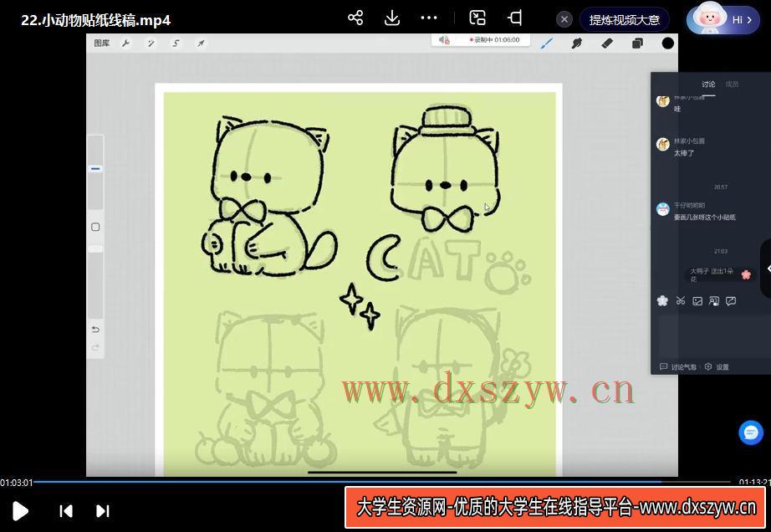Select the Brush tool in Procreate
Screen dimensions: 771x532
point(546,43)
